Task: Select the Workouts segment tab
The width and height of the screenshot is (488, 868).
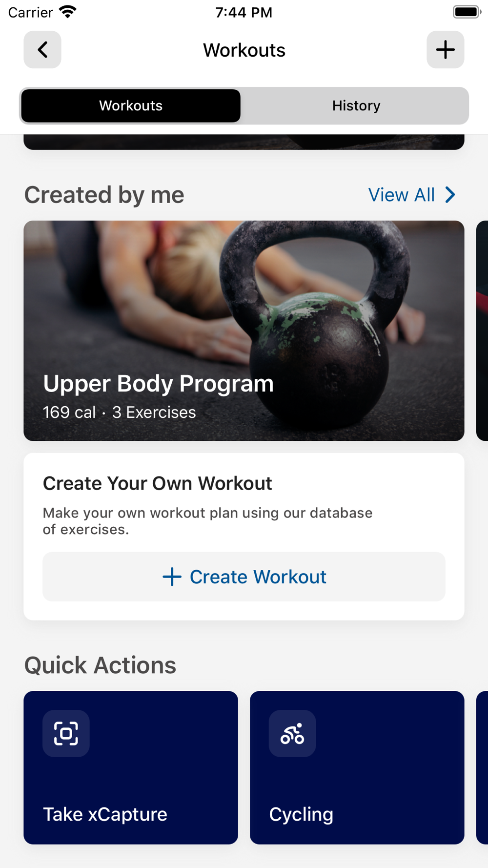Action: (131, 105)
